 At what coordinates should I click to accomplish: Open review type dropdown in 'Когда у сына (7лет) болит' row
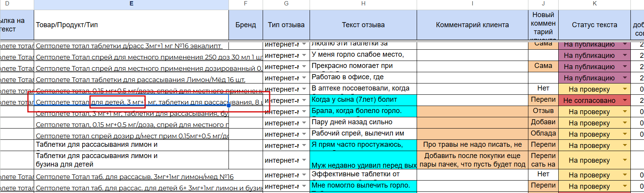(x=304, y=101)
